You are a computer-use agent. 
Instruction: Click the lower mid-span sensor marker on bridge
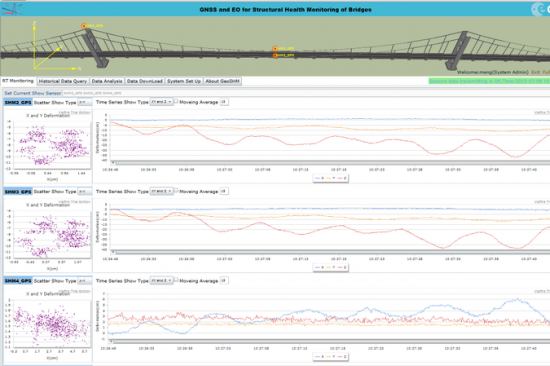275,55
